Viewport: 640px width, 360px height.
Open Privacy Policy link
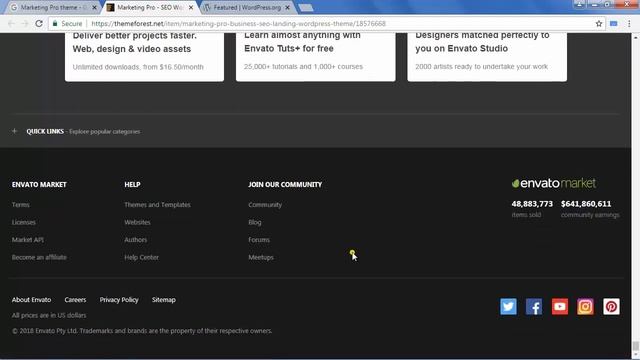click(119, 300)
